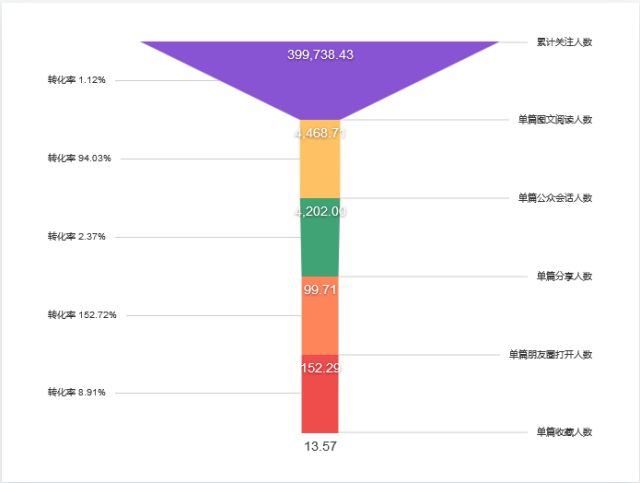Click the 转化率 2.37% label
640x483 pixels.
tap(76, 237)
